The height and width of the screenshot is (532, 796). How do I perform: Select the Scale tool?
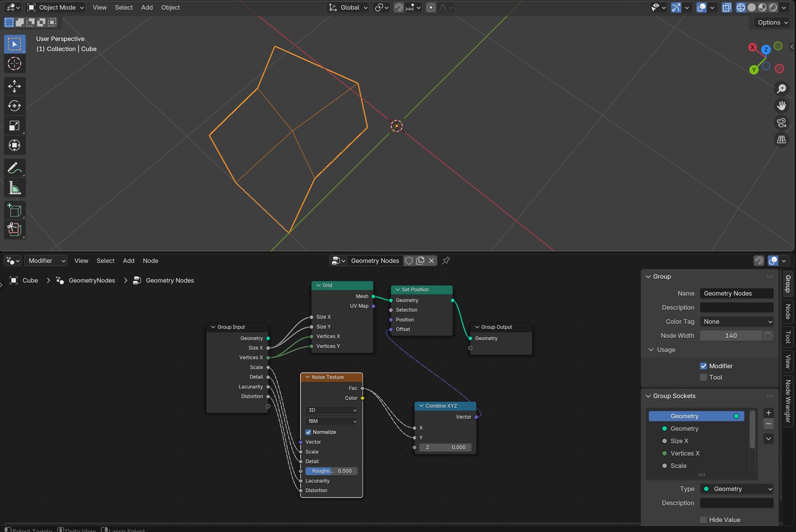[x=14, y=126]
